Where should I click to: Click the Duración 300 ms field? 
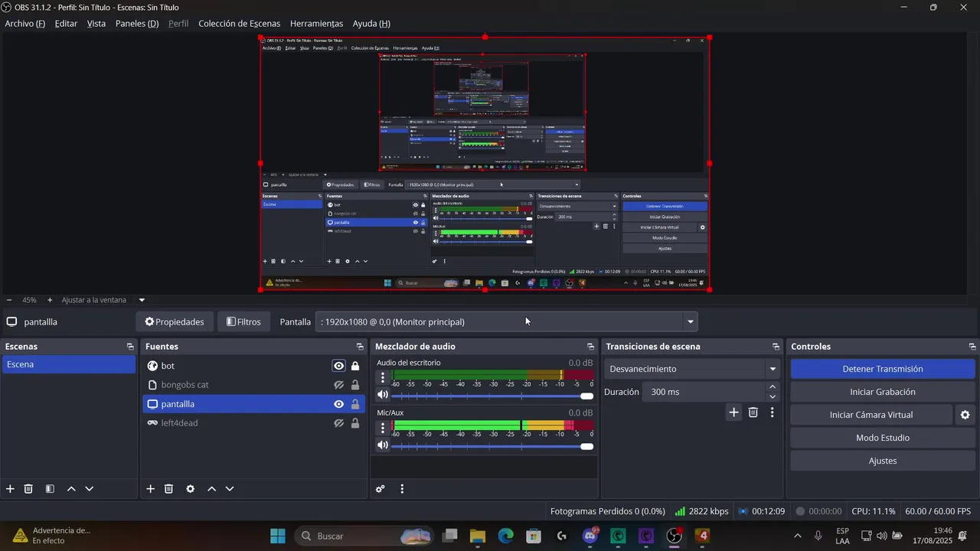click(x=704, y=392)
